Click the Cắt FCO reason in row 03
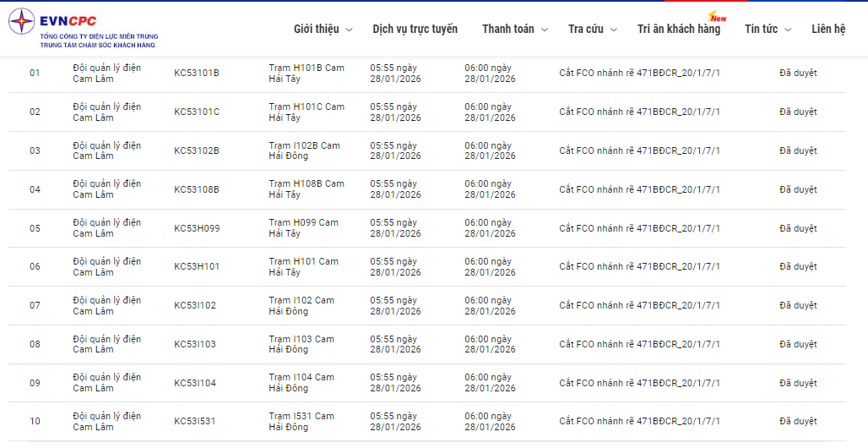 coord(639,150)
